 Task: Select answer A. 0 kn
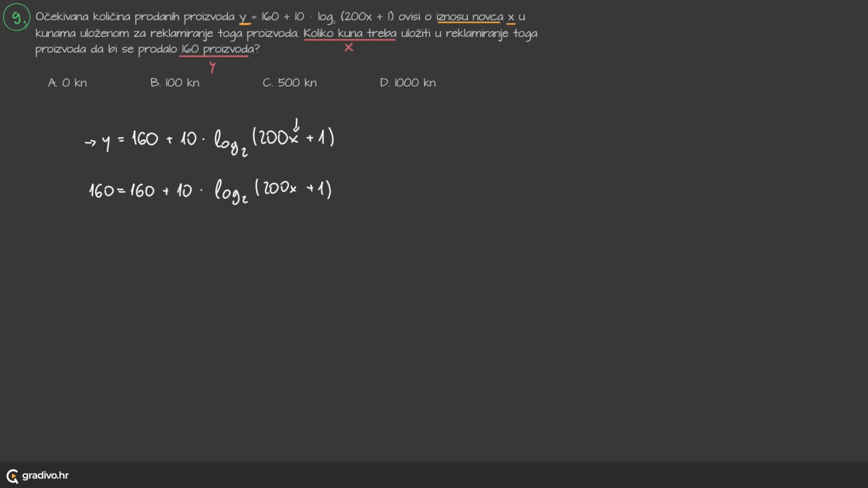(x=67, y=83)
